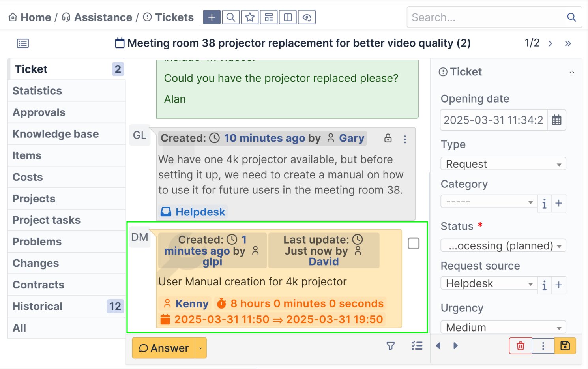This screenshot has height=369, width=588.
Task: Open the search magnifier icon in toolbar
Action: pos(231,17)
